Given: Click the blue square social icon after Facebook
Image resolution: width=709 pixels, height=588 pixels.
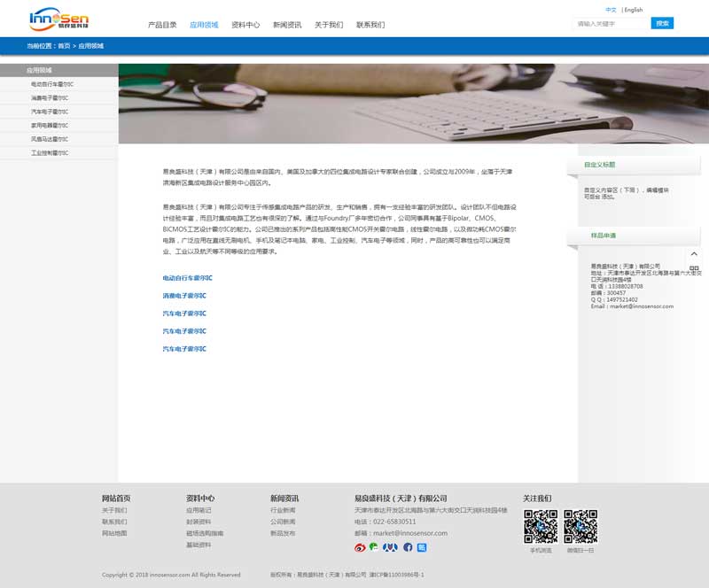Looking at the screenshot, I should [x=422, y=547].
